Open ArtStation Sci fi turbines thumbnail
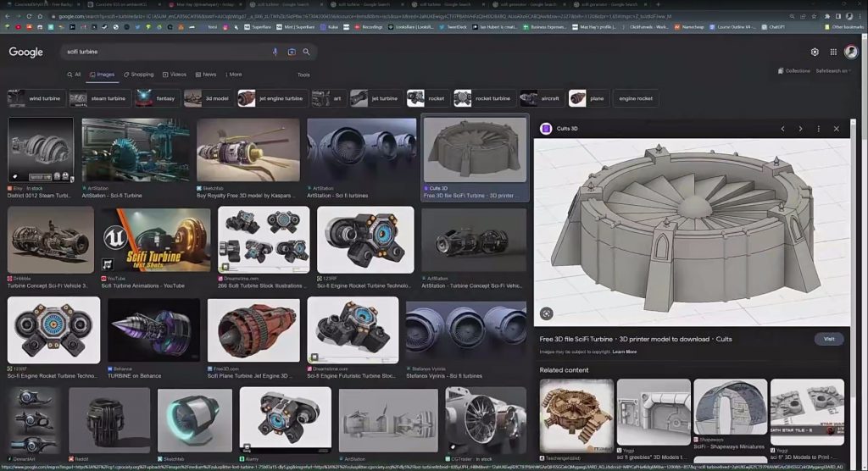This screenshot has height=471, width=868. [361, 149]
